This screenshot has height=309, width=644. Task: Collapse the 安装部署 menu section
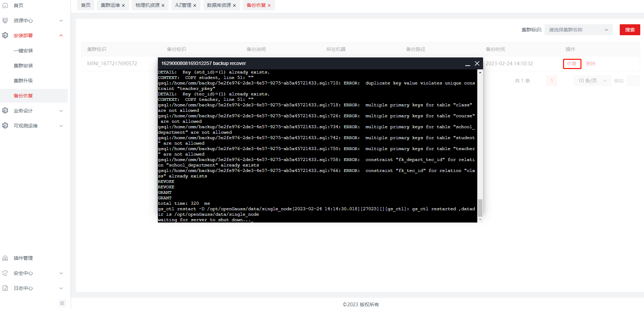pyautogui.click(x=61, y=36)
